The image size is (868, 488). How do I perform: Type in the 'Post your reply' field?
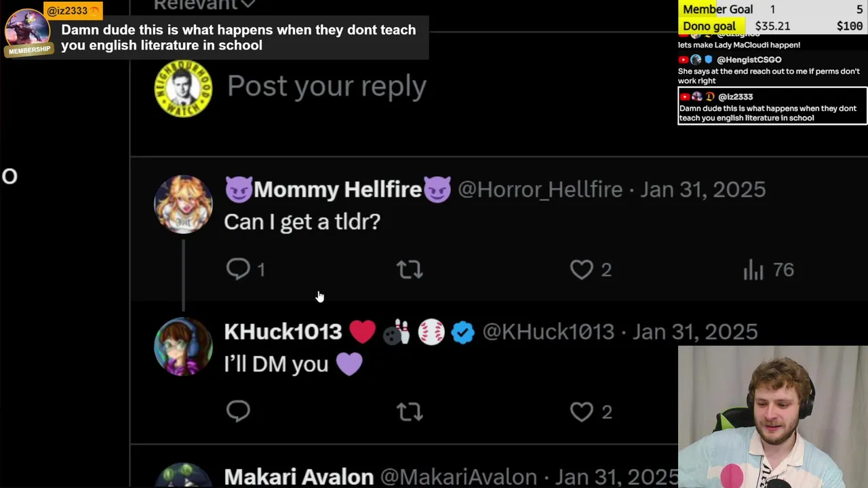click(327, 86)
